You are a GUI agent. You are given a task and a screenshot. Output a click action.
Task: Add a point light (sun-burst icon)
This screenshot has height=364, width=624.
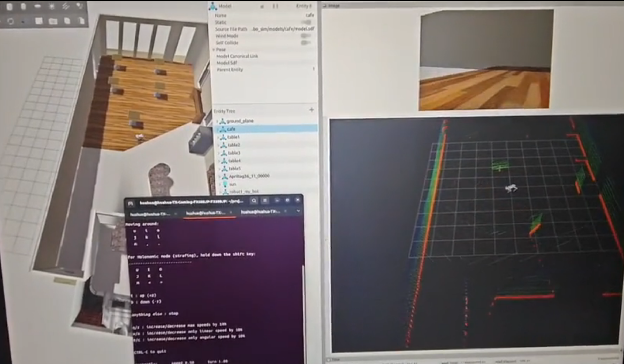(x=52, y=7)
